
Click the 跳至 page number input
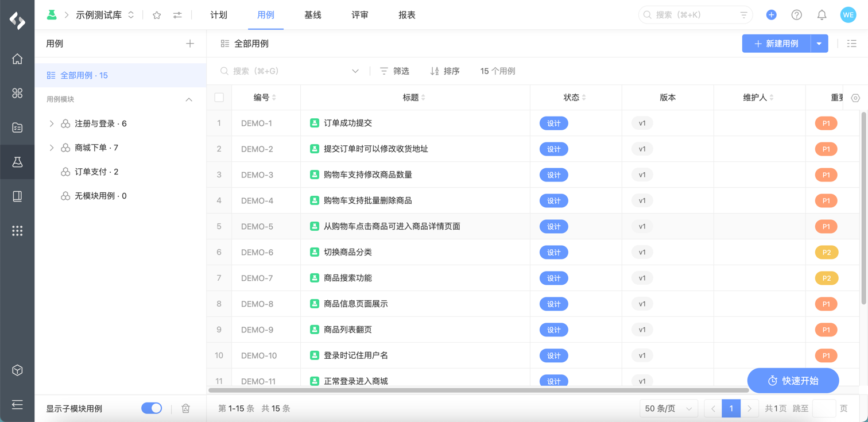pyautogui.click(x=824, y=409)
